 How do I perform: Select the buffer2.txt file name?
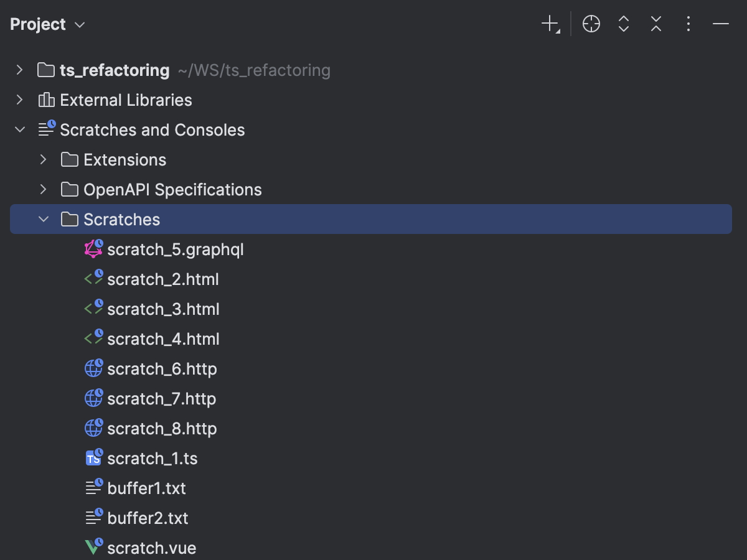click(148, 518)
